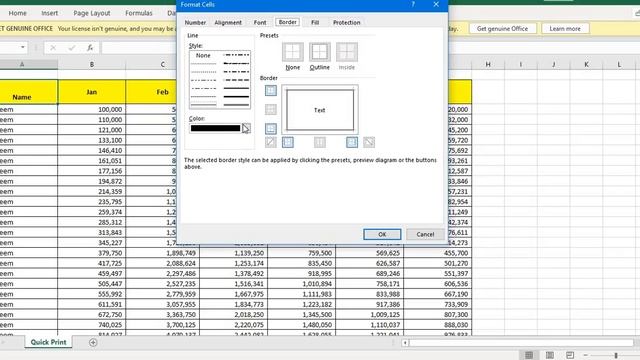Apply the None border preset

pyautogui.click(x=293, y=52)
